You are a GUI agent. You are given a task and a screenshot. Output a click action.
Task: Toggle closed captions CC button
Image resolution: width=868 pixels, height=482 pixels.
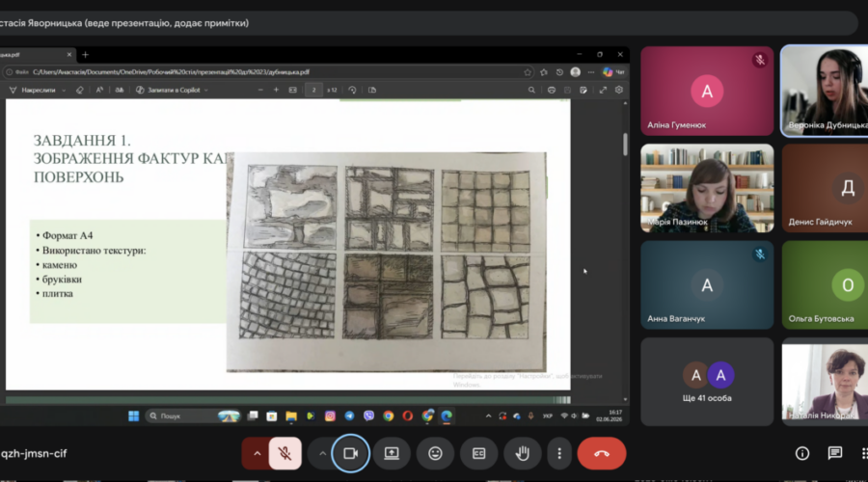point(478,453)
